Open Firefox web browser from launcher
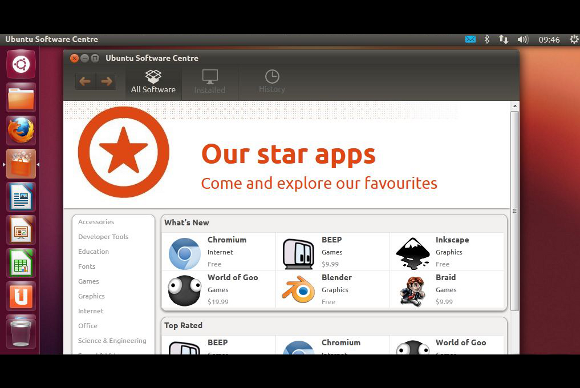 [x=21, y=130]
